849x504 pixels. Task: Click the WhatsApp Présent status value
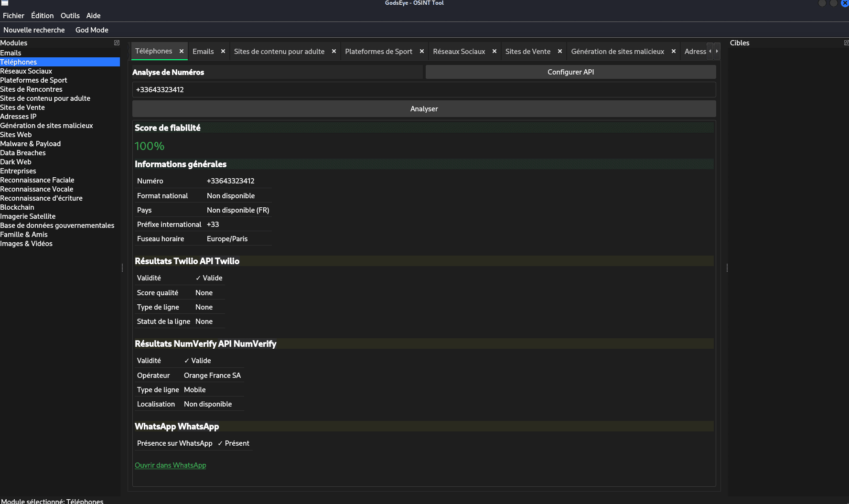(x=234, y=443)
